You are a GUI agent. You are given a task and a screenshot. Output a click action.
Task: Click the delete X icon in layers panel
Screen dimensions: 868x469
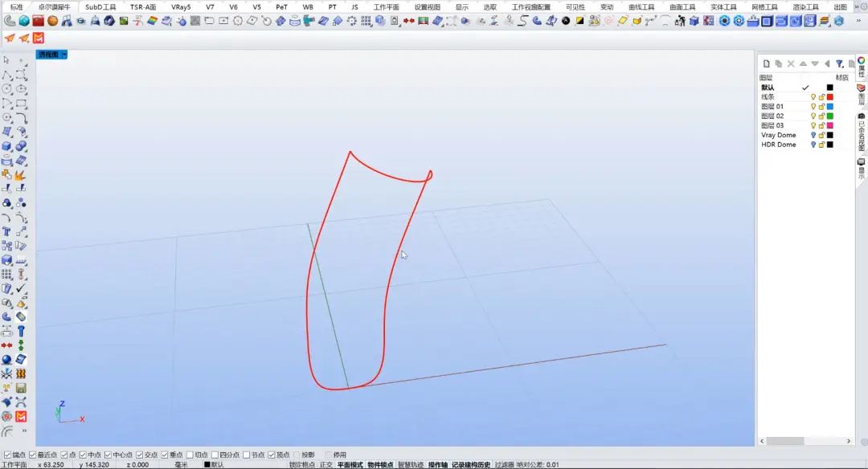click(791, 63)
